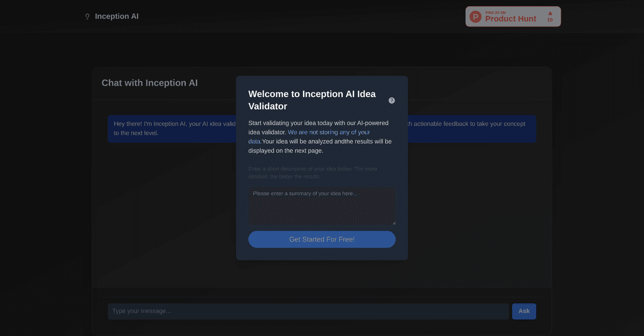Select the Inception AI bulb icon in navbar

point(87,16)
